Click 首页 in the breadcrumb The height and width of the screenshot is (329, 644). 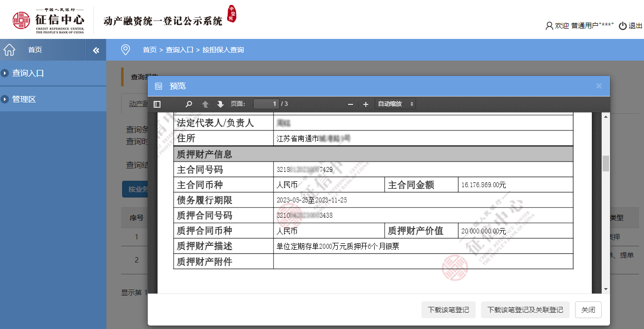[x=150, y=50]
